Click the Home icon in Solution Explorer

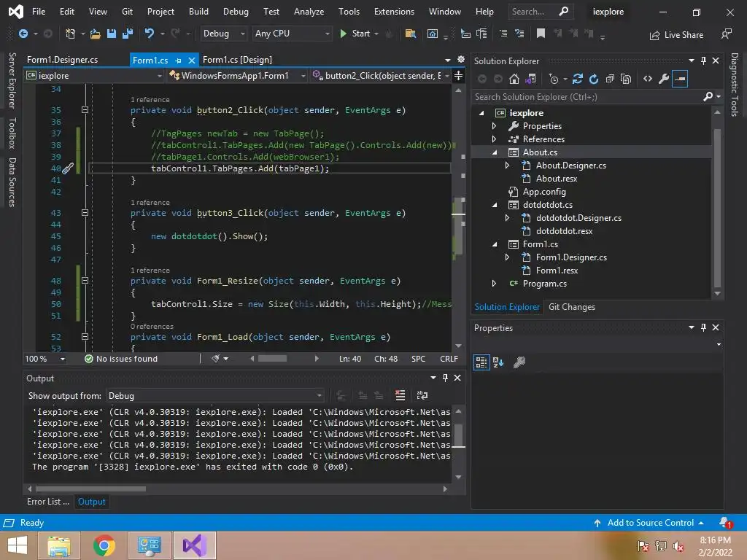pos(514,79)
